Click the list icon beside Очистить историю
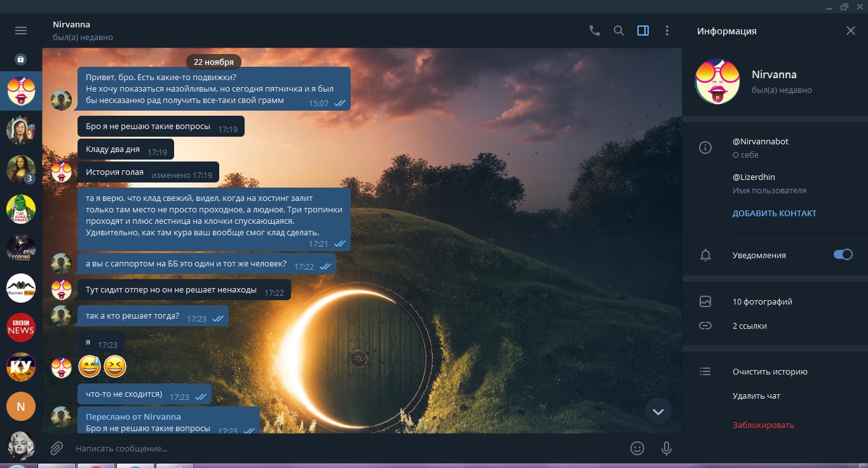 [705, 371]
